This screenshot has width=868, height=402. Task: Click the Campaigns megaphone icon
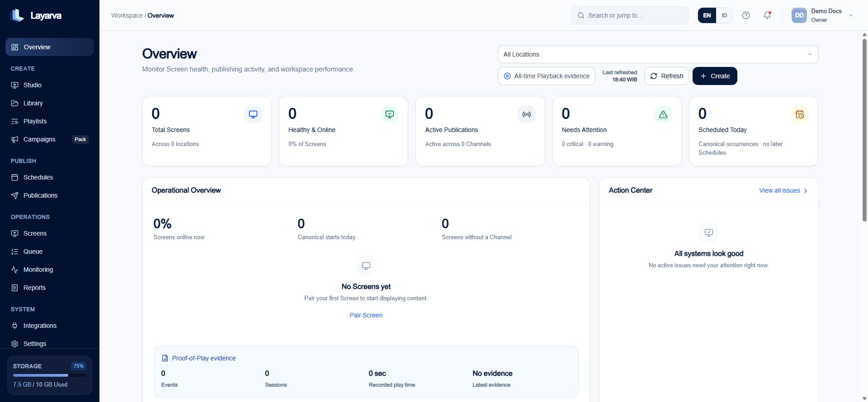click(x=15, y=139)
